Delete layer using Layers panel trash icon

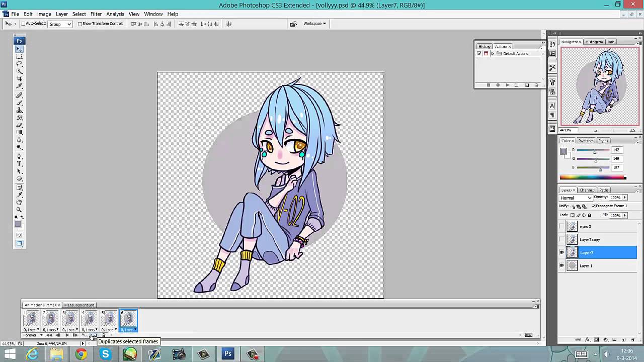(633, 340)
